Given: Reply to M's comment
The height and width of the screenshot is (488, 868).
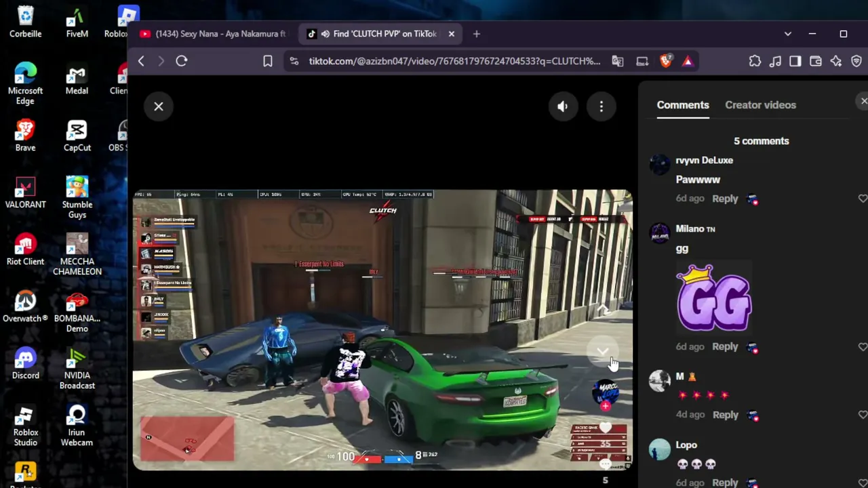Looking at the screenshot, I should tap(725, 415).
